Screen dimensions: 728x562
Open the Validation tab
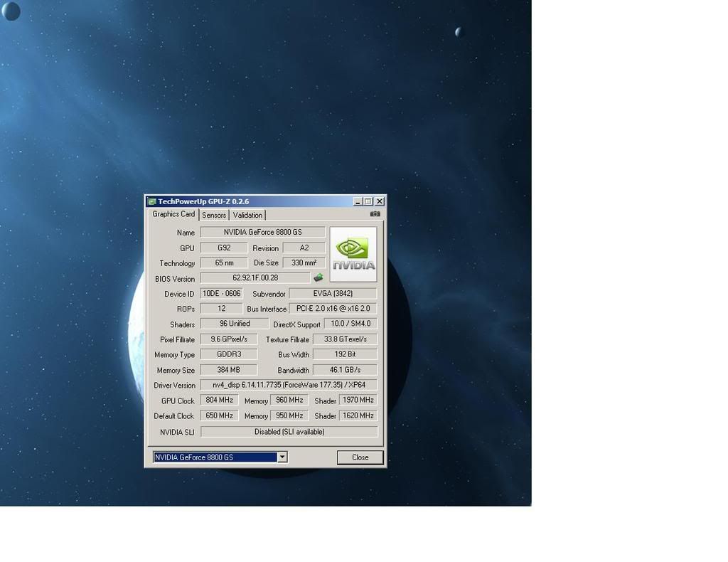click(247, 215)
